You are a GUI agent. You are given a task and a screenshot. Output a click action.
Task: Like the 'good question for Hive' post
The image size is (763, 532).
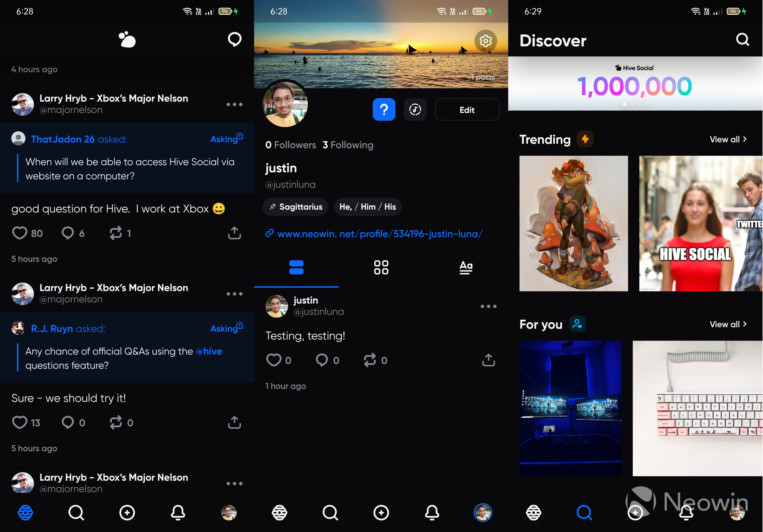[x=20, y=233]
